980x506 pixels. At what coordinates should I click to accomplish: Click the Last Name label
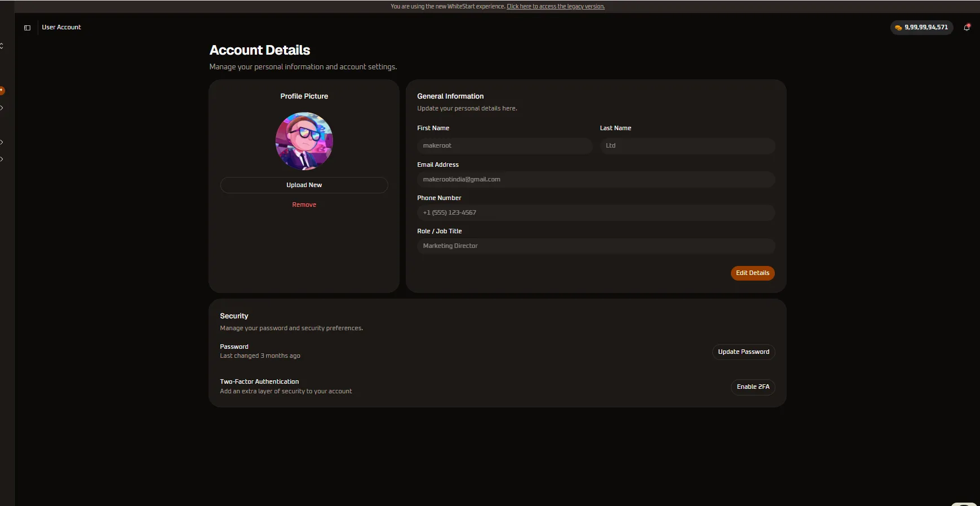tap(615, 128)
